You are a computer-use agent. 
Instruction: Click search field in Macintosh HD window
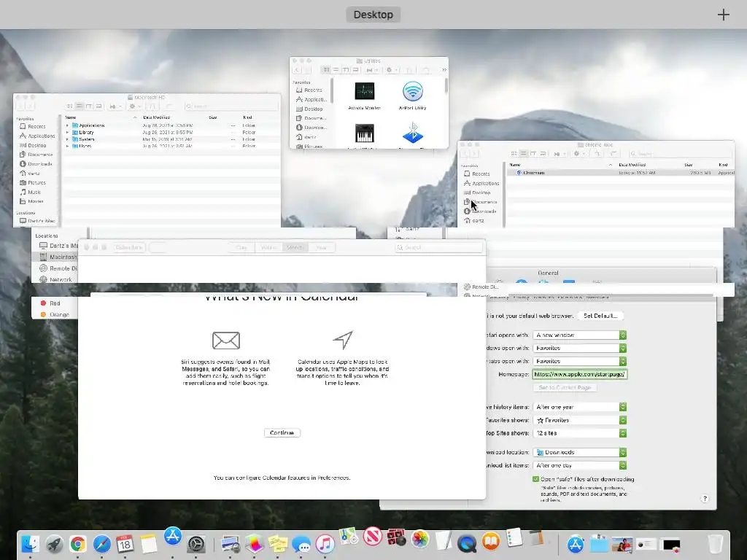[x=231, y=106]
